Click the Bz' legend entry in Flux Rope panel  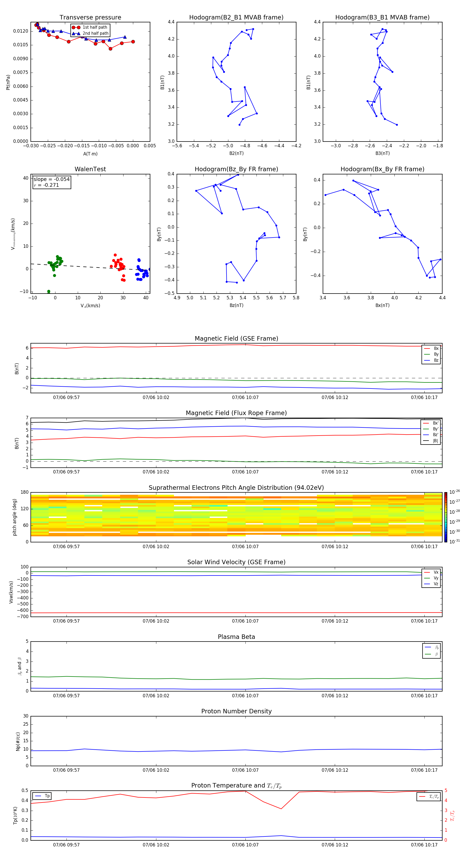[x=431, y=435]
